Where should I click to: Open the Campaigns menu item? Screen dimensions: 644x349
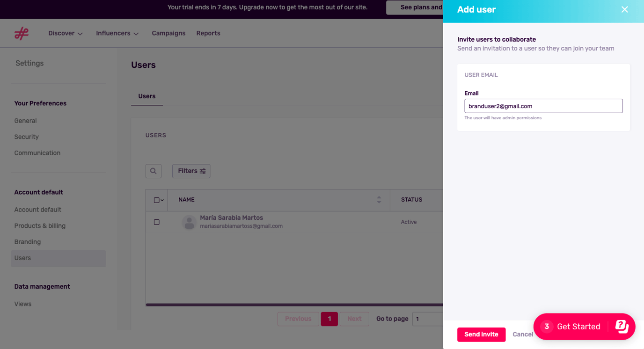[x=168, y=33]
